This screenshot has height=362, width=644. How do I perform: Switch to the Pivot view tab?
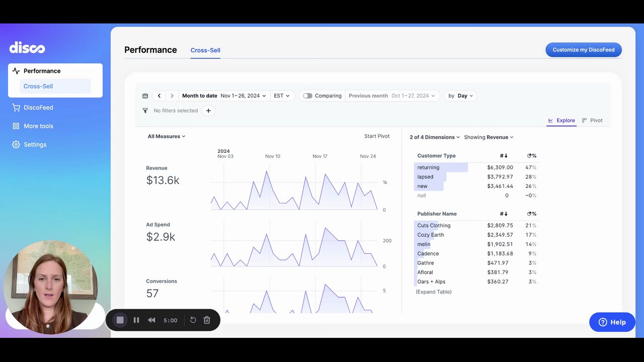coord(592,121)
